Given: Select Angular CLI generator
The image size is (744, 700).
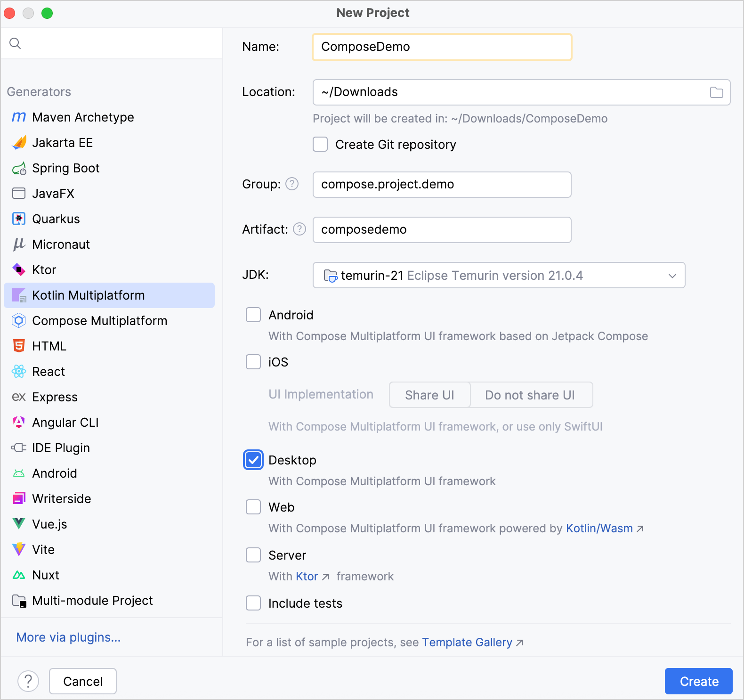Looking at the screenshot, I should pos(109,422).
